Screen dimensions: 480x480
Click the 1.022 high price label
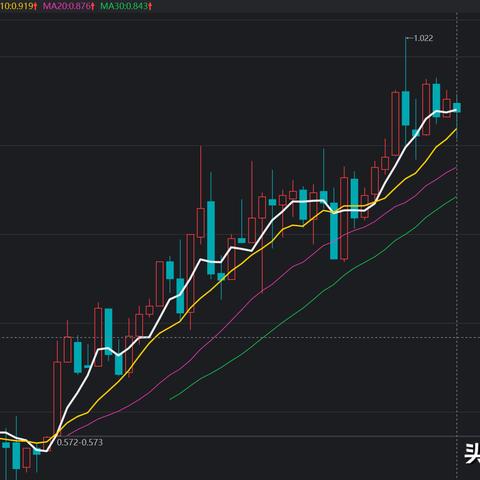tap(423, 38)
